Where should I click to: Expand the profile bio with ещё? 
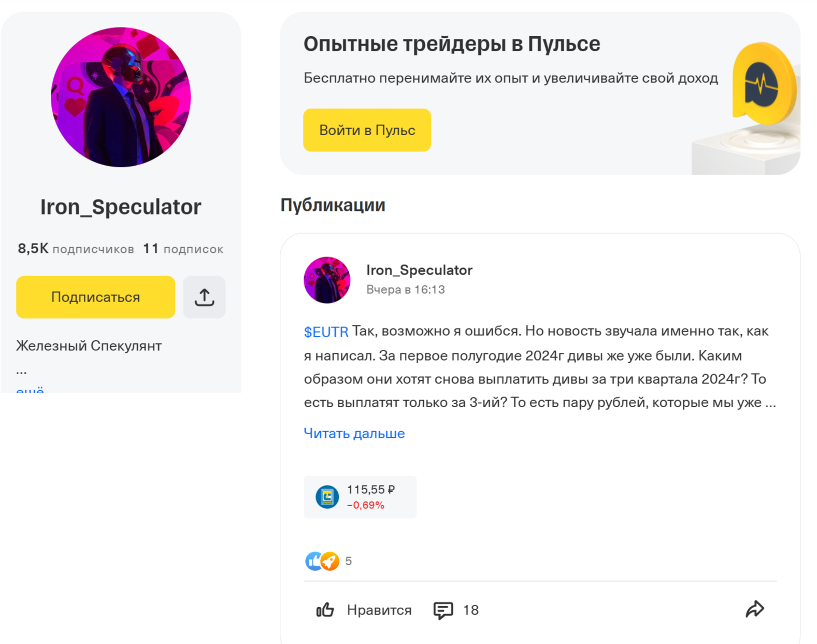[x=30, y=390]
